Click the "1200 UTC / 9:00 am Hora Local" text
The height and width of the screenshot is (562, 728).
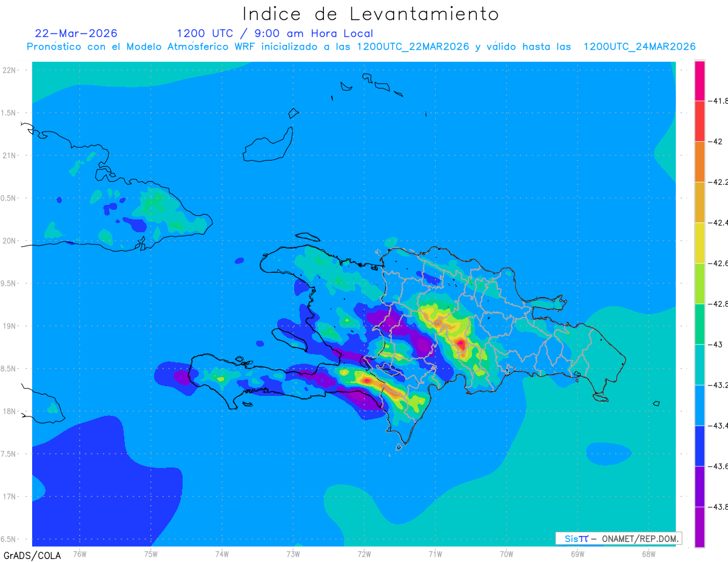coord(275,33)
